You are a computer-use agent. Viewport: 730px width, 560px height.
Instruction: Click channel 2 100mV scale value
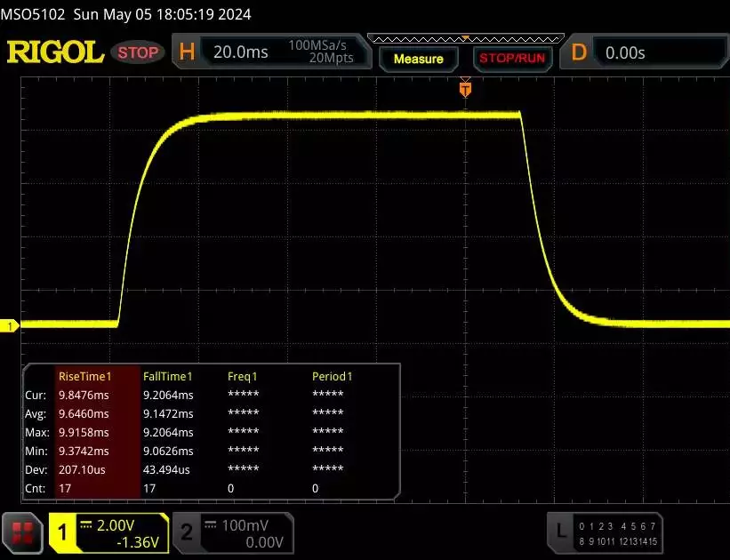coord(245,525)
